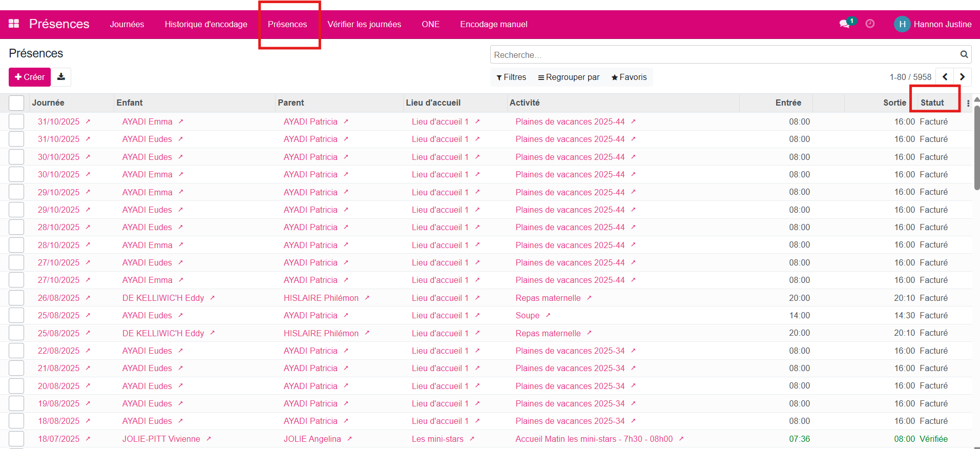This screenshot has width=980, height=449.
Task: Check the 26/08/2025 DE KELLIWIC'H Eddy row
Action: (16, 298)
